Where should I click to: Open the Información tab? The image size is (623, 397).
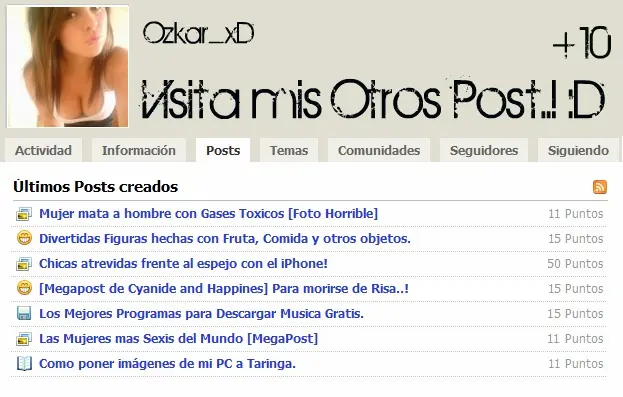(x=139, y=150)
